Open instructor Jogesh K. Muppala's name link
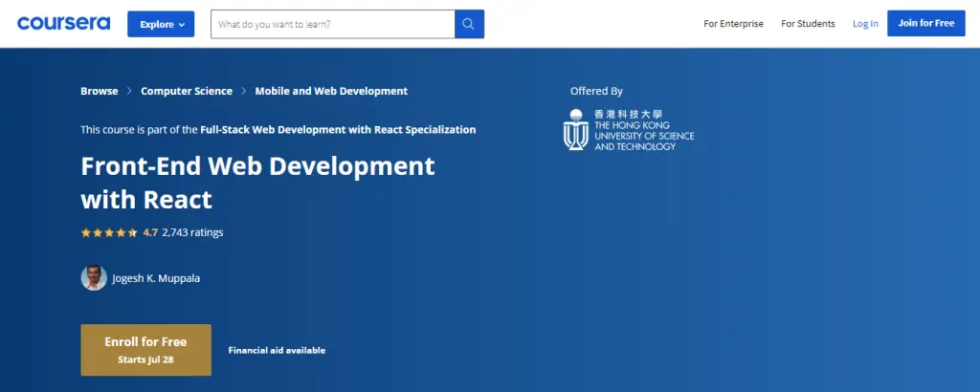 click(157, 279)
